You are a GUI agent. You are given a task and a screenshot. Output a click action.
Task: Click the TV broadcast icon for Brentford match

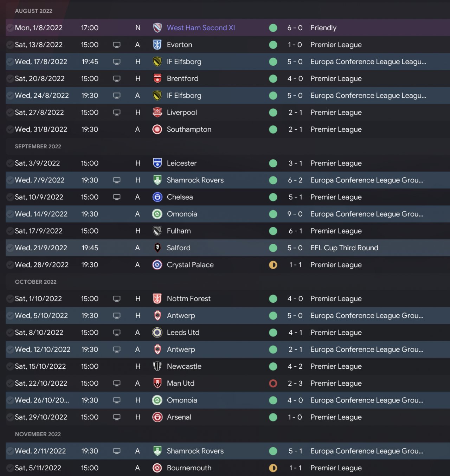point(117,79)
